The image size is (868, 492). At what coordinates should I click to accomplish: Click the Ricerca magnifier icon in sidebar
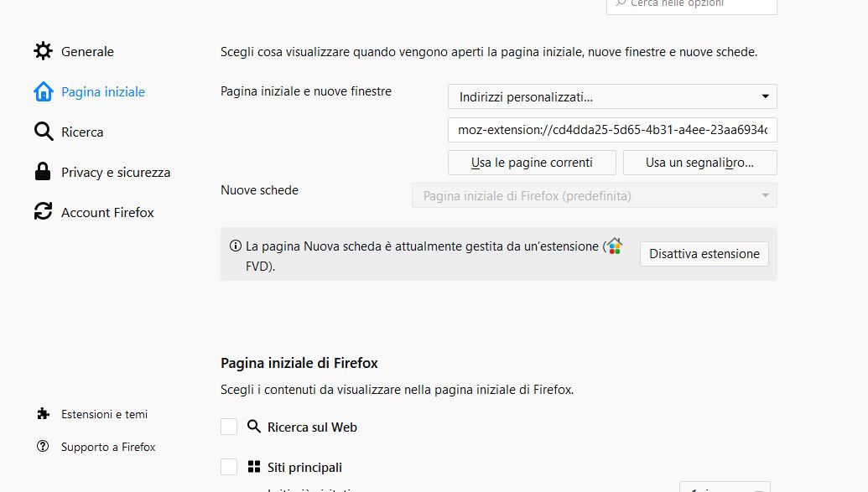click(x=43, y=132)
